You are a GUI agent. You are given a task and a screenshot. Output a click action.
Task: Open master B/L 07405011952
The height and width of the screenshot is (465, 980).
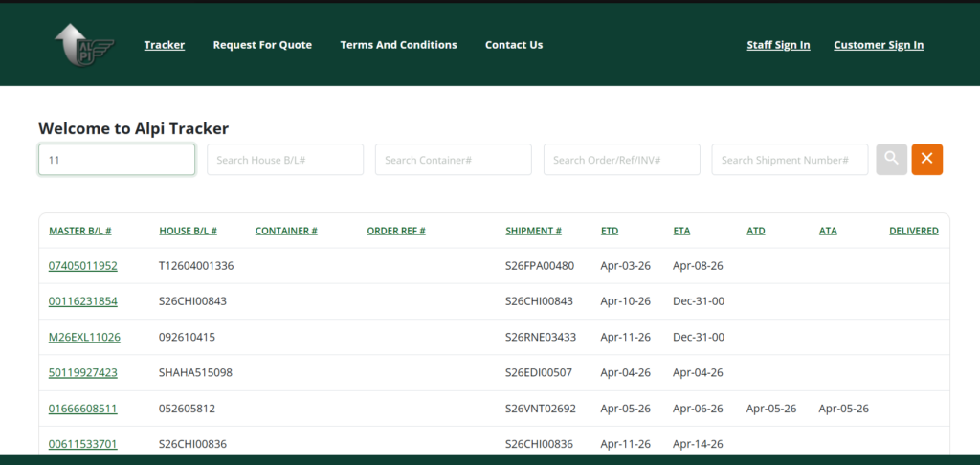coord(83,266)
